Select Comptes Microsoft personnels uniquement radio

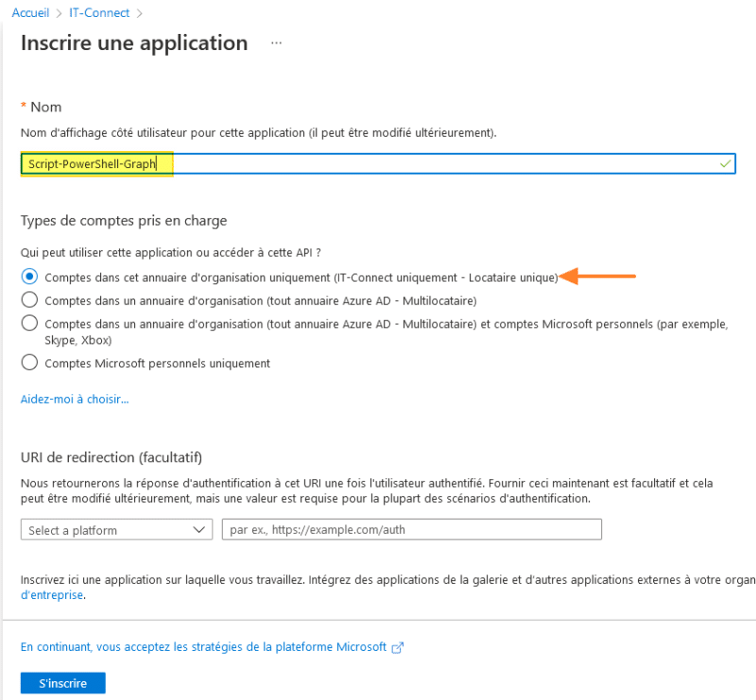(x=29, y=363)
